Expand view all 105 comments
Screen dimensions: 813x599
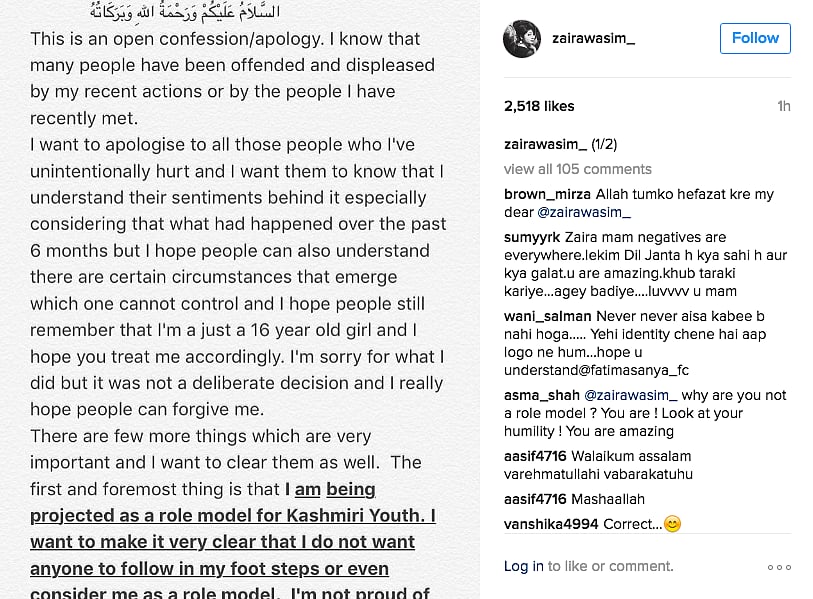coord(577,169)
